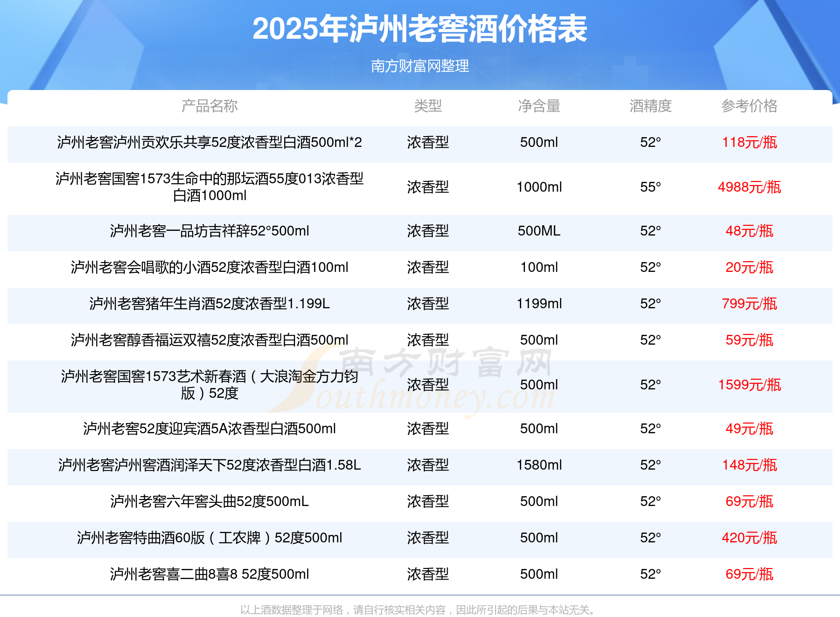
Task: Click the net content '1199ml'
Action: [539, 304]
